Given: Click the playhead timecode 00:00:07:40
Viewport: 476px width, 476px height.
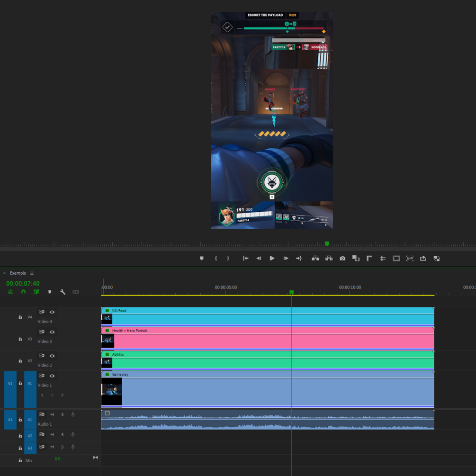Looking at the screenshot, I should click(x=23, y=283).
